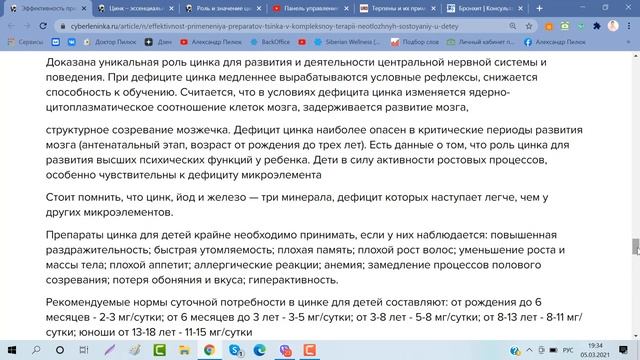Open the 'Доктор Пилюк' bookmark
Image resolution: width=640 pixels, height=360 pixels.
point(110,42)
